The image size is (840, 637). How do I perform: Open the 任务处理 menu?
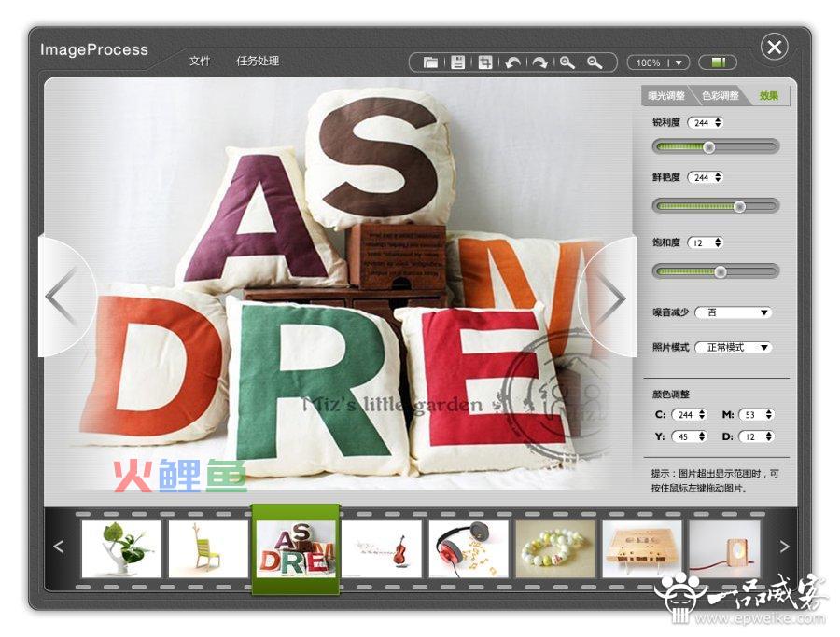point(258,62)
